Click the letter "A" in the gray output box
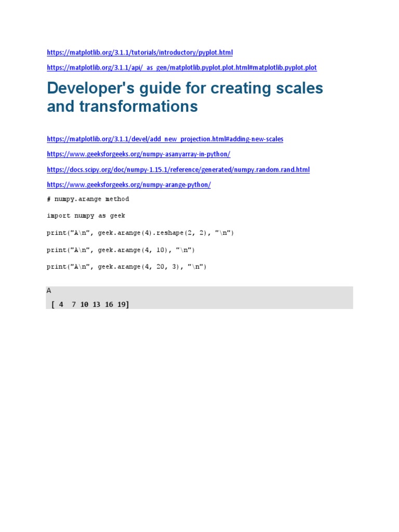The image size is (399, 532). pyautogui.click(x=49, y=291)
